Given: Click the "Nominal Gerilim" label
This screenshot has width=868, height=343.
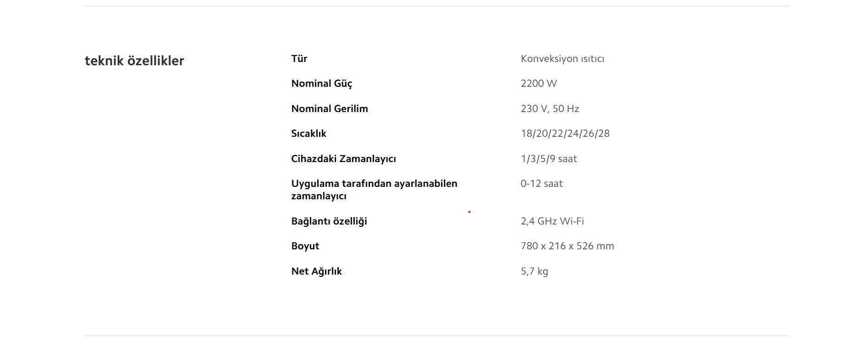Looking at the screenshot, I should tap(330, 109).
